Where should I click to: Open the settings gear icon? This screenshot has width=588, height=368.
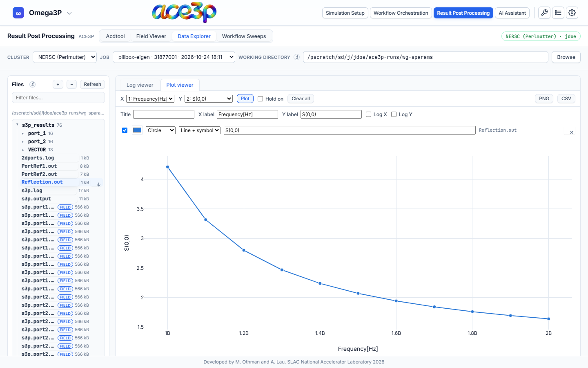(572, 13)
